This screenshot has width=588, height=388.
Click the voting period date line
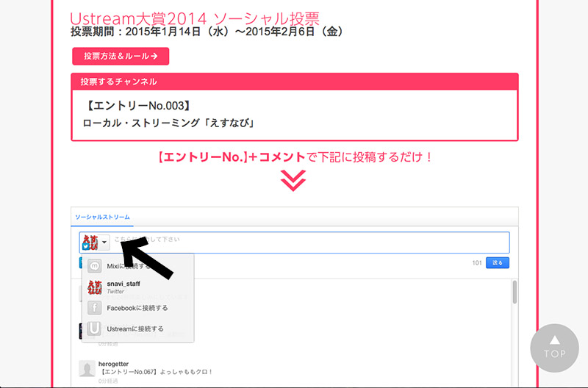click(207, 32)
